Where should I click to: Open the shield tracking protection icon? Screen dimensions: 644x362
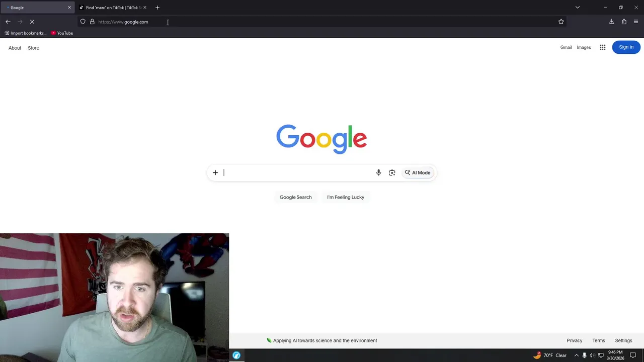pos(83,22)
